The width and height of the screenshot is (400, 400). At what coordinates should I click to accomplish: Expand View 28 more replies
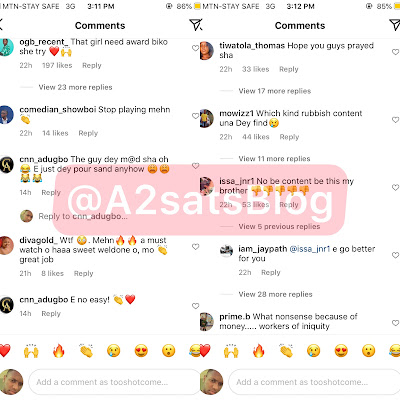(275, 294)
